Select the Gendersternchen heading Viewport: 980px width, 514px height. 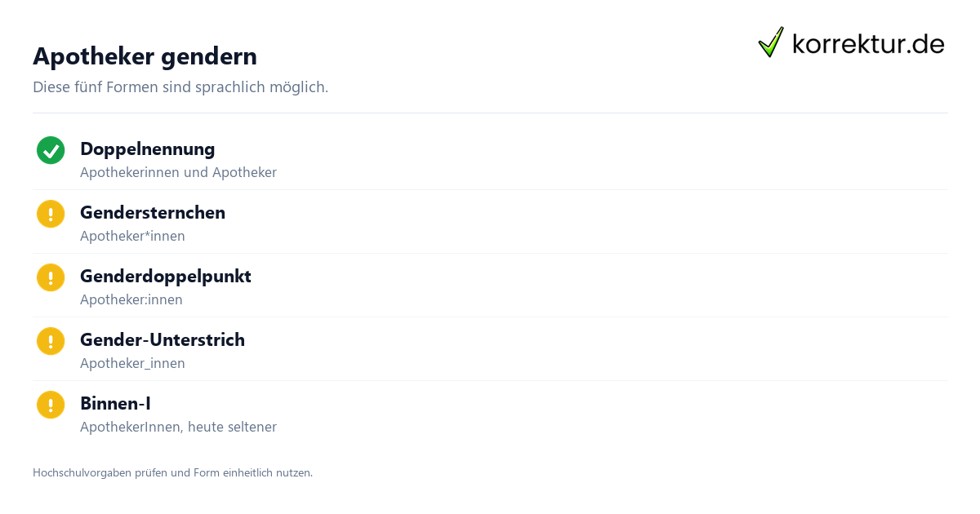[153, 212]
